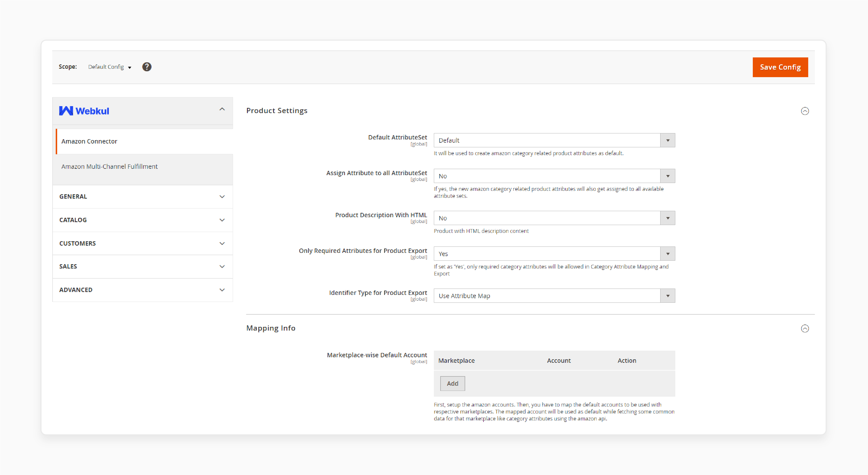Screen dimensions: 868x475
Task: Expand the CATALOG section
Action: [x=142, y=220]
